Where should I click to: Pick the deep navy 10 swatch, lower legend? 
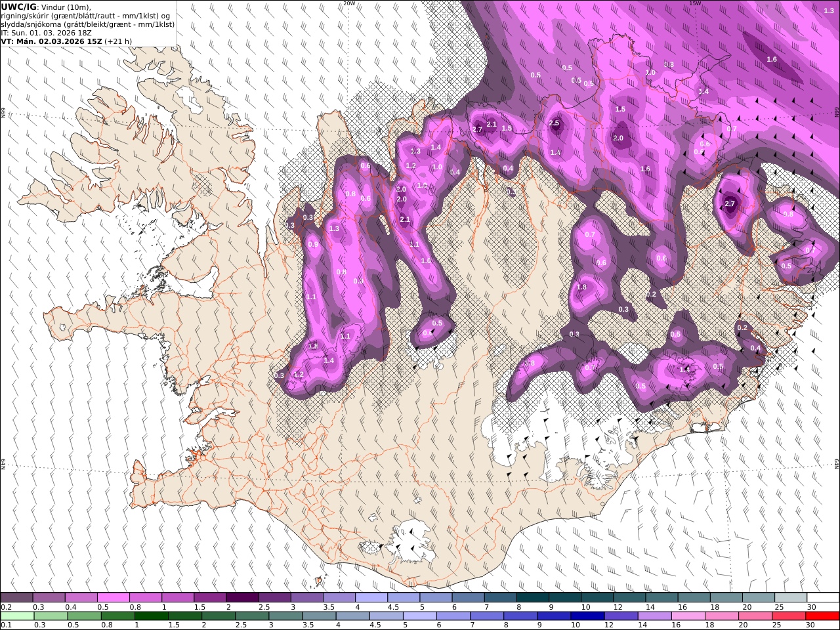(x=587, y=616)
